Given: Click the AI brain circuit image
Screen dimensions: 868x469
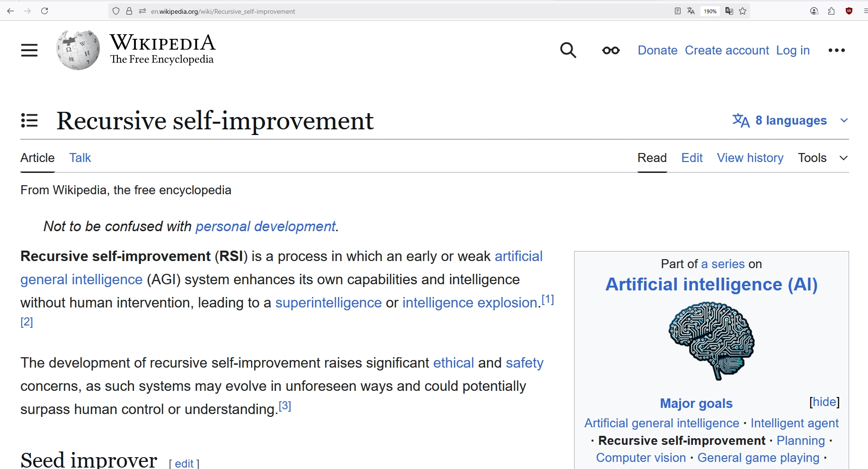Looking at the screenshot, I should (711, 341).
